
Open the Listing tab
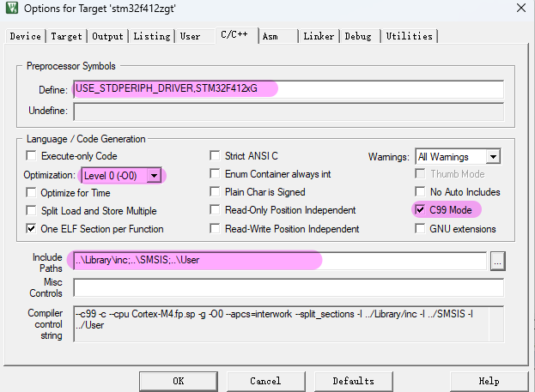click(x=152, y=36)
